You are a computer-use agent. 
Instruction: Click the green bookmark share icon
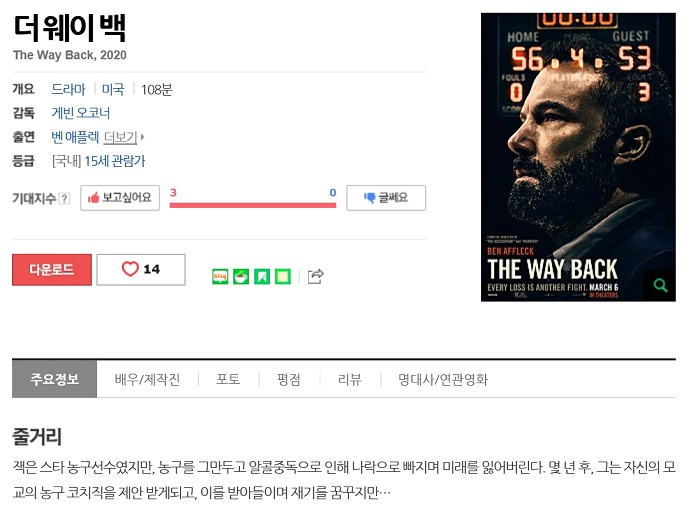tap(262, 277)
